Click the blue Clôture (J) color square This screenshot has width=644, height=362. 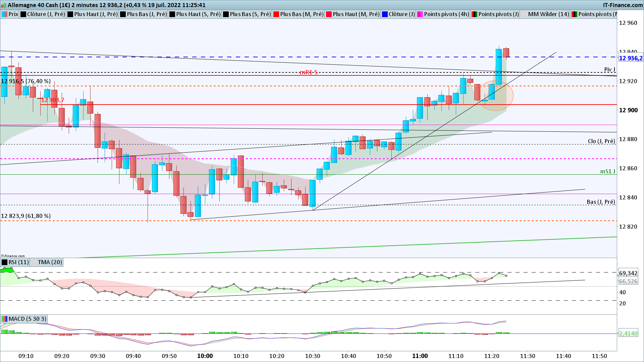(x=385, y=14)
